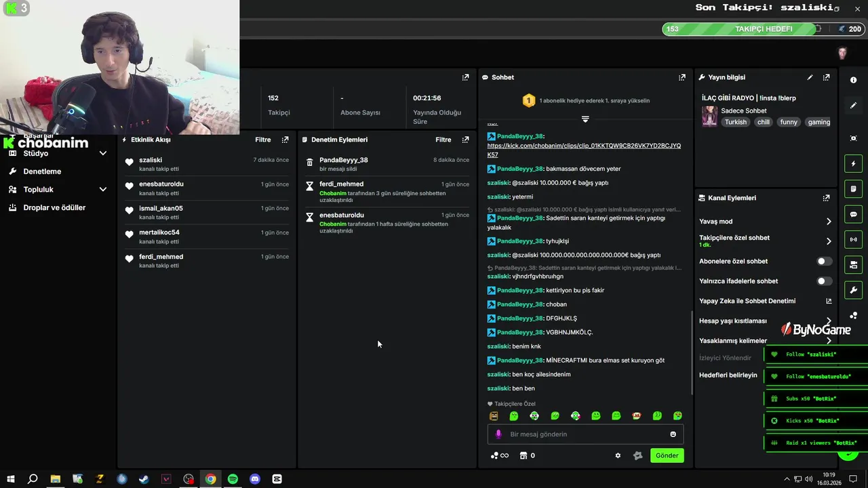Toggle Abonelere özel sohbet switch
The height and width of the screenshot is (488, 868).
(824, 261)
